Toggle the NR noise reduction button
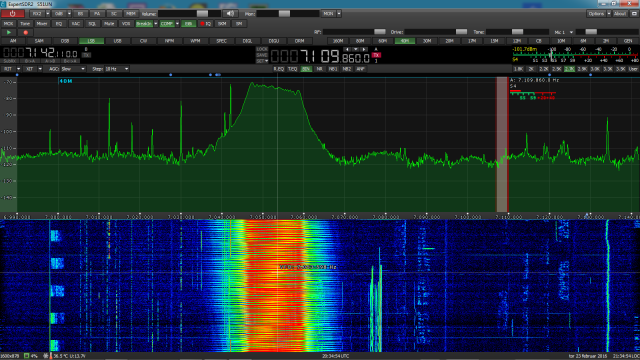This screenshot has width=640, height=360. [320, 69]
